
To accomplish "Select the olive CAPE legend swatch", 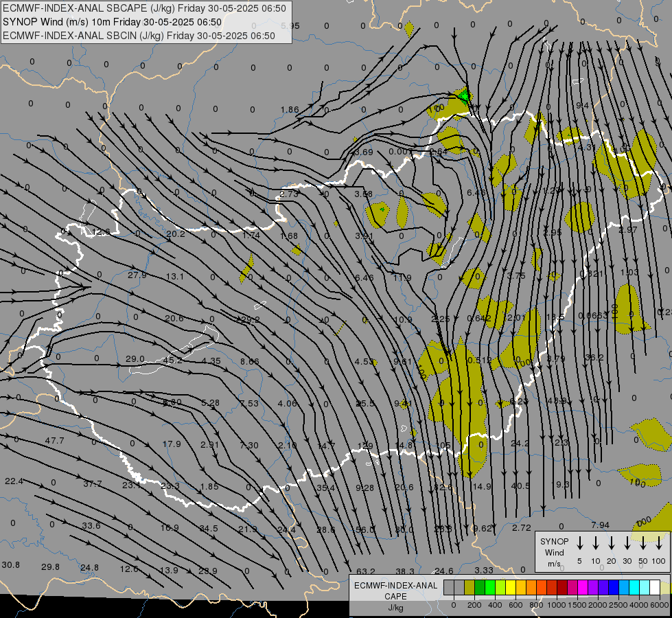I will click(x=470, y=587).
